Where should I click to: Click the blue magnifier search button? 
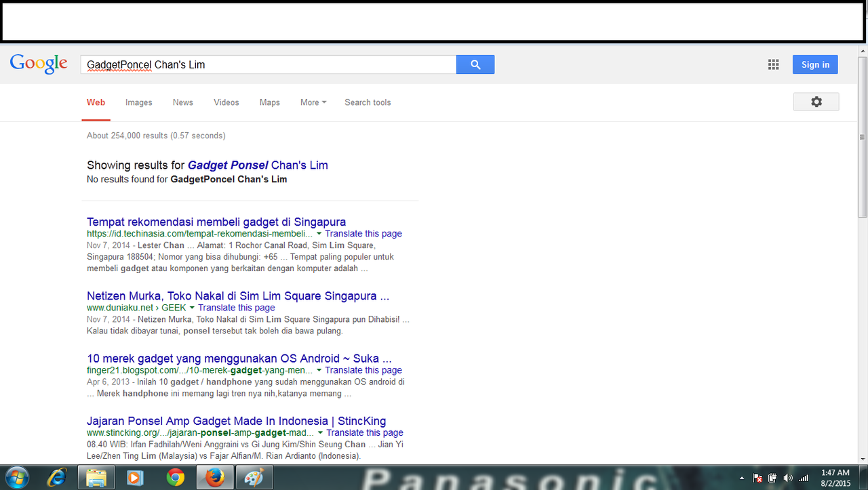[x=475, y=64]
